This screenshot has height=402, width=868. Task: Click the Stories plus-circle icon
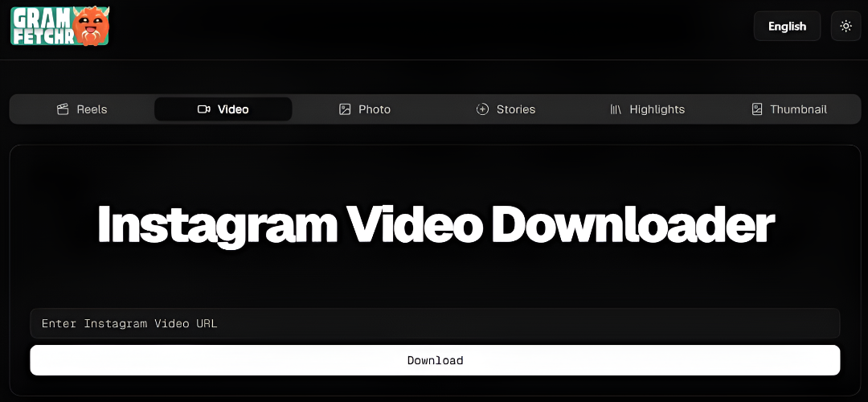click(483, 109)
